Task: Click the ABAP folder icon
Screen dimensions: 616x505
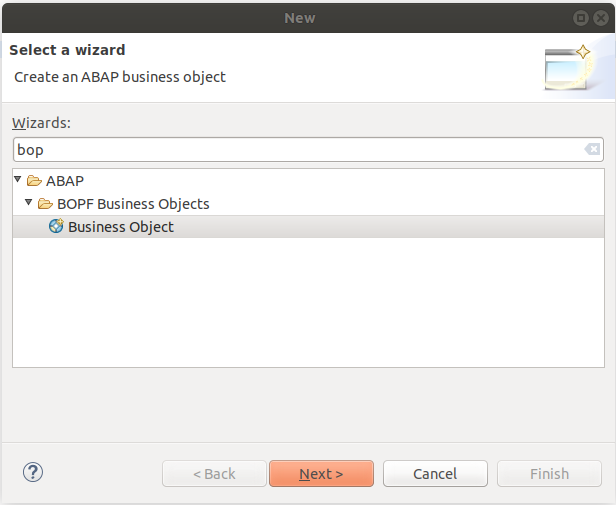Action: coord(35,181)
